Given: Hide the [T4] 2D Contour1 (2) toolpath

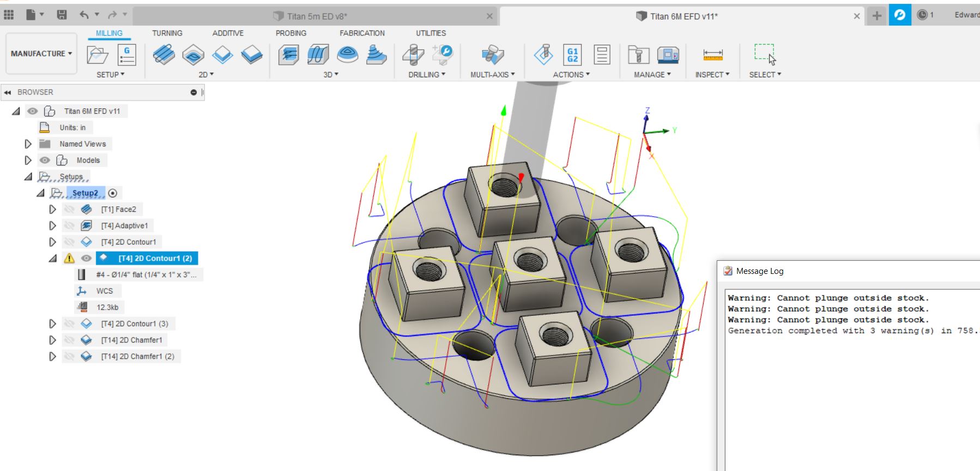Looking at the screenshot, I should click(x=86, y=259).
